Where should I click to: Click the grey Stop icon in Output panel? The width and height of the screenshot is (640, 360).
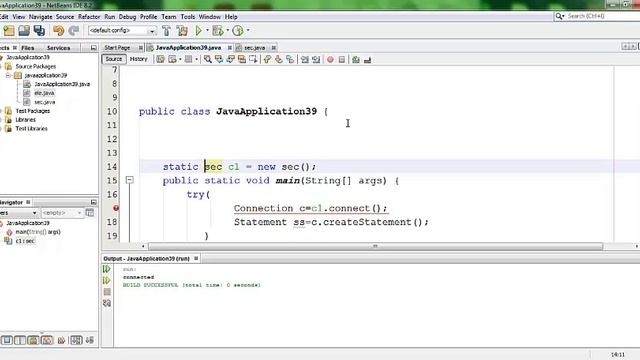pyautogui.click(x=107, y=292)
